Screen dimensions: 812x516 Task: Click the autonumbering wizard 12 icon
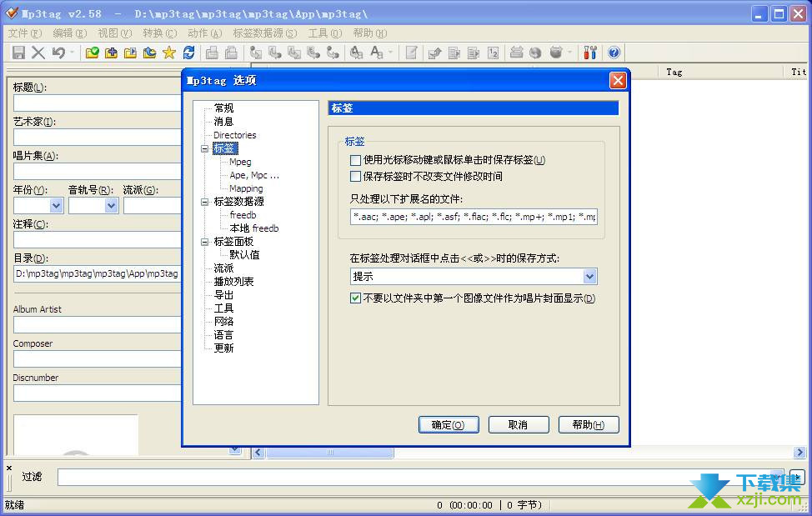(493, 53)
